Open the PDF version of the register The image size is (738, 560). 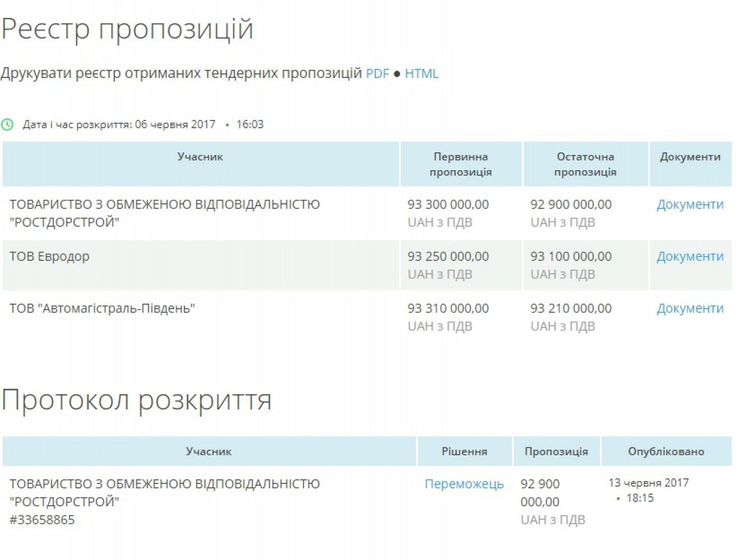pyautogui.click(x=377, y=73)
